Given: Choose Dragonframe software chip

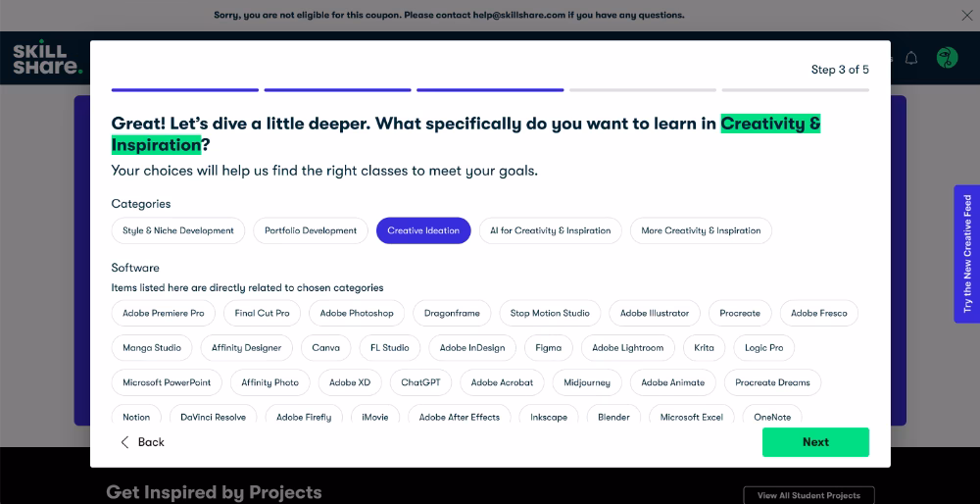Looking at the screenshot, I should click(x=452, y=313).
